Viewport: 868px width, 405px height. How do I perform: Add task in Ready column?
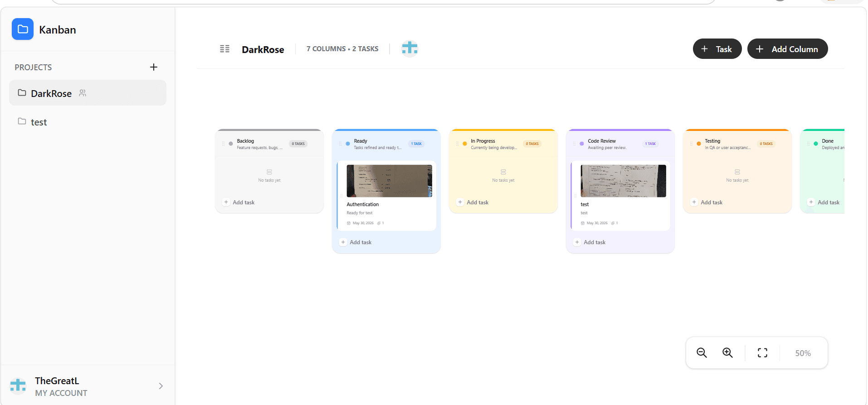coord(356,242)
